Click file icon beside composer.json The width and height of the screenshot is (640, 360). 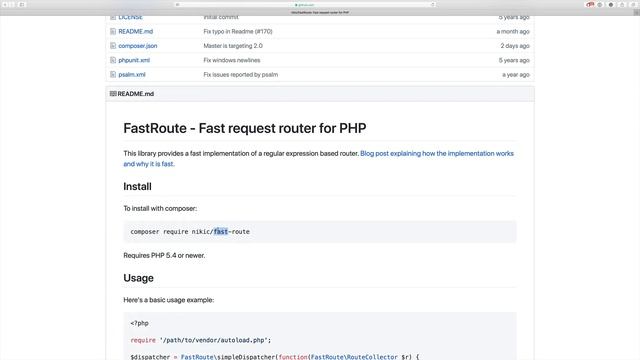tap(113, 46)
